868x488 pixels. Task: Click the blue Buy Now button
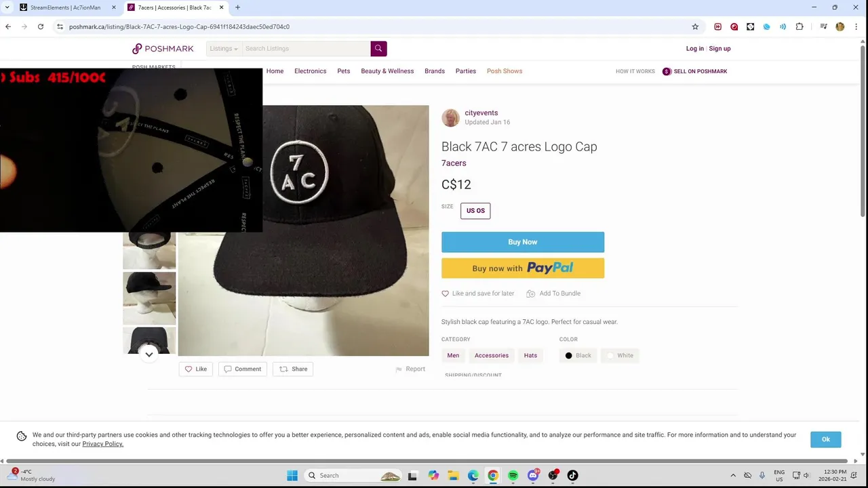pyautogui.click(x=523, y=242)
